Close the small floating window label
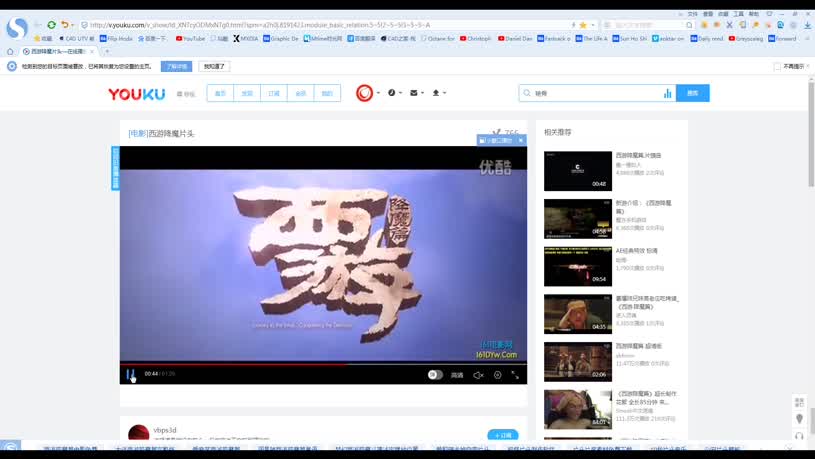815x459 pixels. click(521, 140)
